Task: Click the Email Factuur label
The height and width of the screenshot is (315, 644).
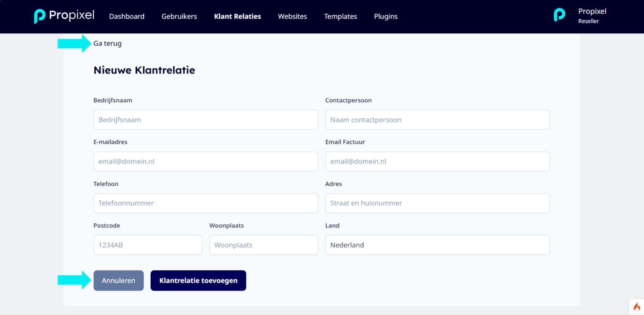Action: pos(345,142)
